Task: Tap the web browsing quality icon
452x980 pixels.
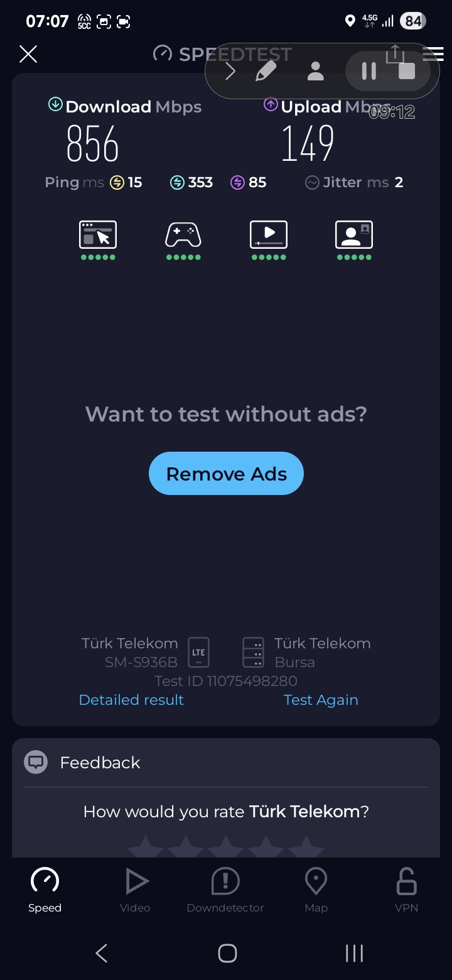Action: point(98,234)
